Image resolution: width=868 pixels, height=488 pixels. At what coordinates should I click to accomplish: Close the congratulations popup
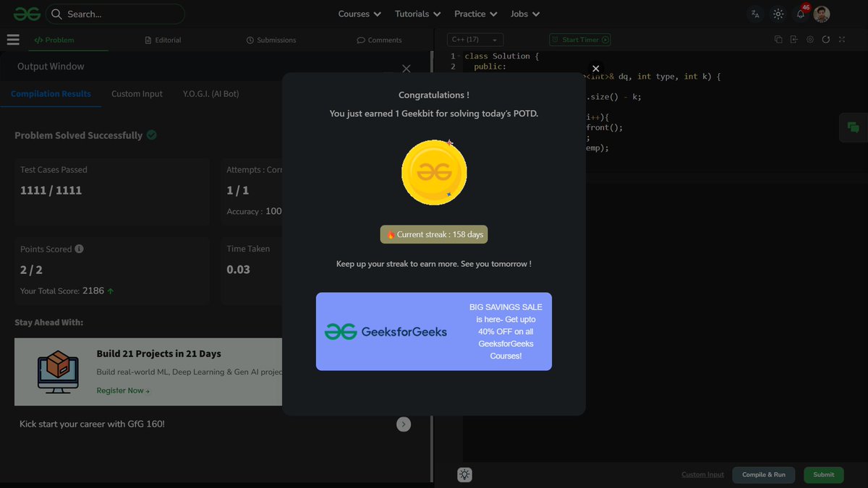(x=595, y=69)
